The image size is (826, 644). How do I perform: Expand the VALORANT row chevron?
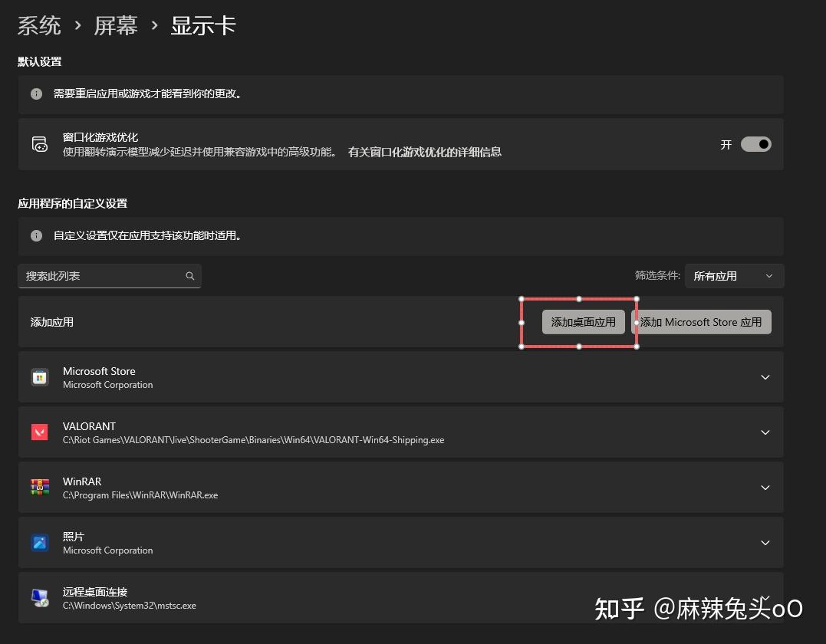765,432
